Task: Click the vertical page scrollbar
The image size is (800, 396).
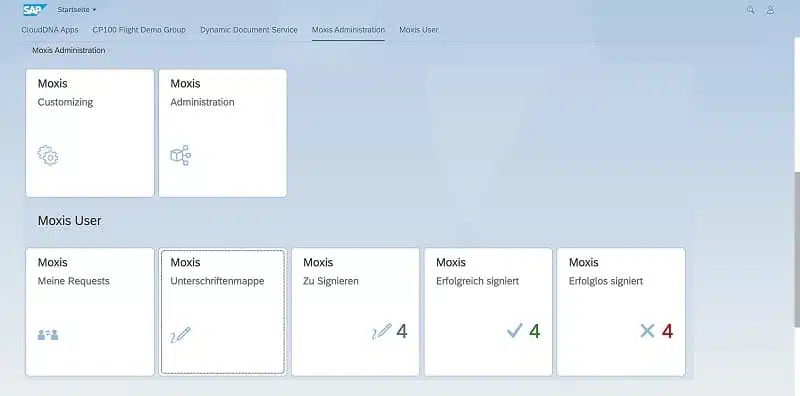Action: pos(797,250)
